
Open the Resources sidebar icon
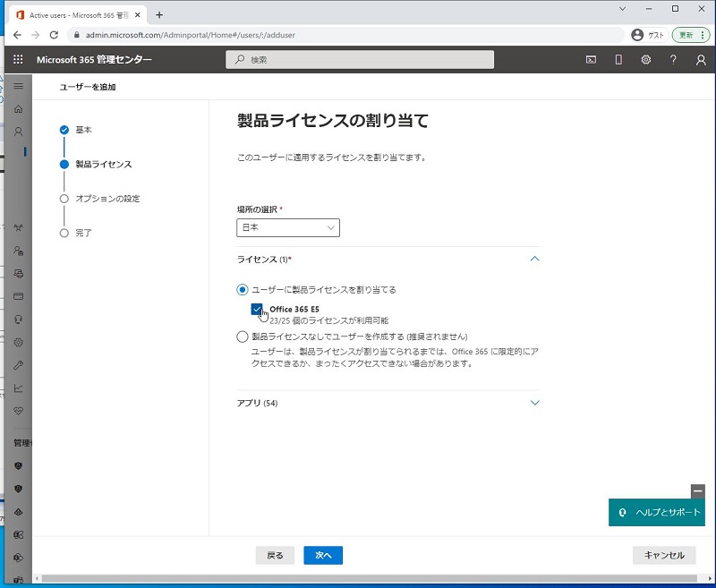pos(18,274)
